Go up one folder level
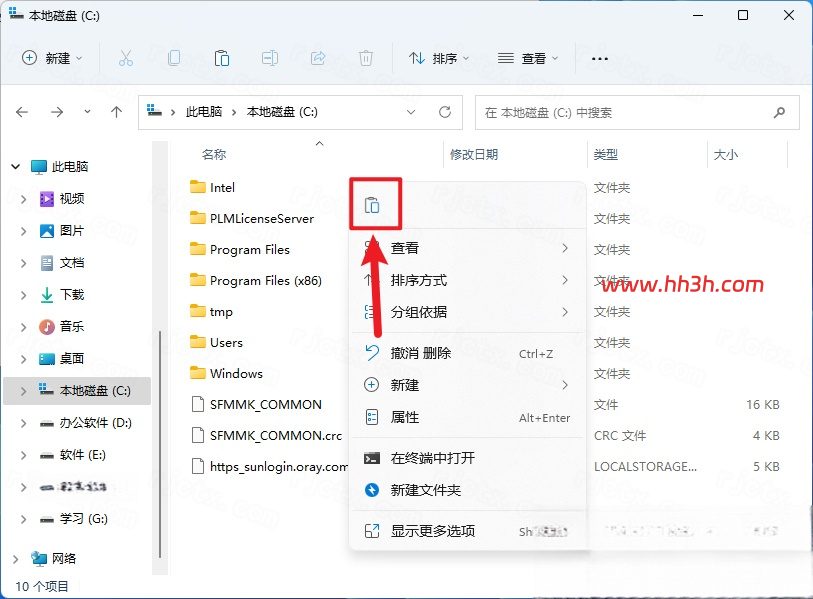Image resolution: width=813 pixels, height=599 pixels. [117, 112]
